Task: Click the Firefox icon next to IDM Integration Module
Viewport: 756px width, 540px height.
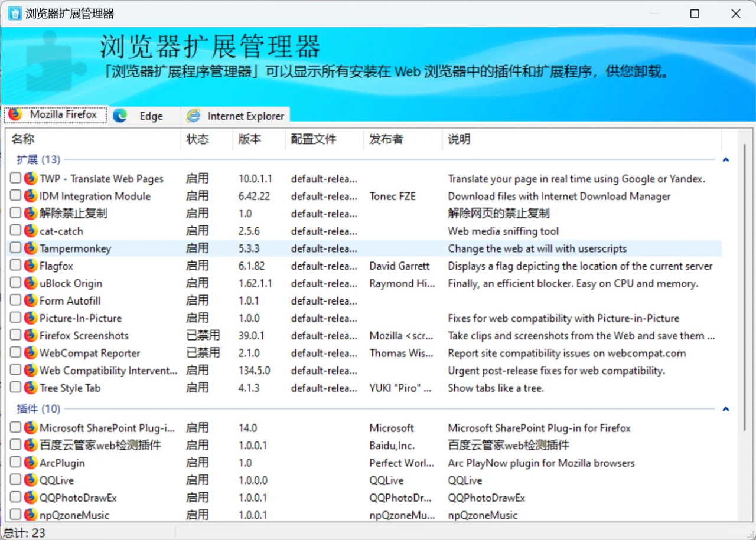Action: click(30, 196)
